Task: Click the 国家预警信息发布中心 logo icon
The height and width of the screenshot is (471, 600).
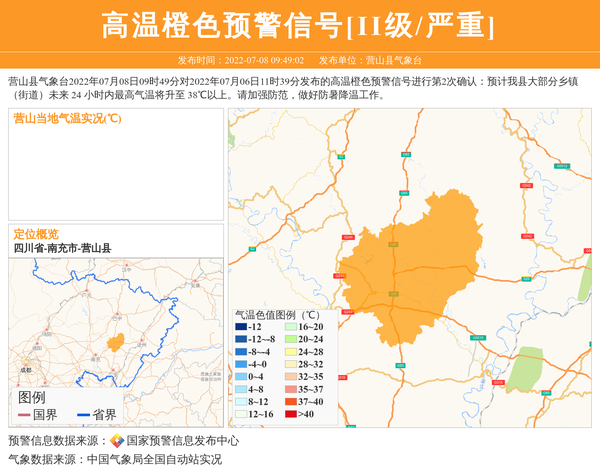Action: [117, 441]
